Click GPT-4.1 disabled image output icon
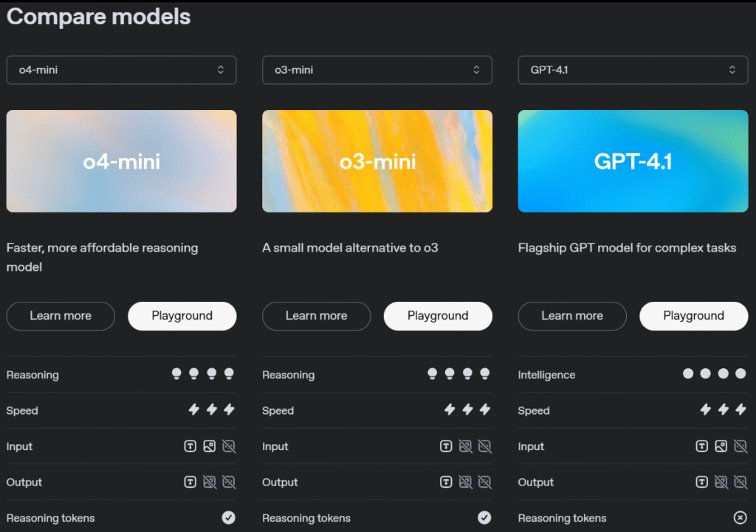Image resolution: width=756 pixels, height=532 pixels. tap(721, 482)
